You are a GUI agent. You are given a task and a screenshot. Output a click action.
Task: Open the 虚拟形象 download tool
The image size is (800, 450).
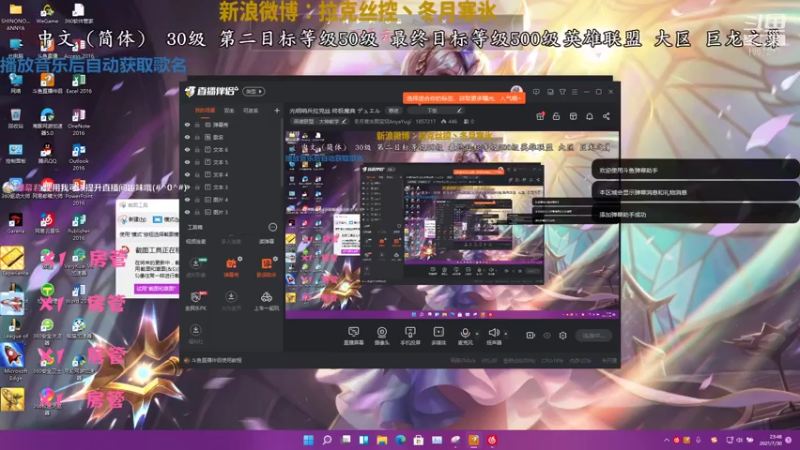click(195, 267)
